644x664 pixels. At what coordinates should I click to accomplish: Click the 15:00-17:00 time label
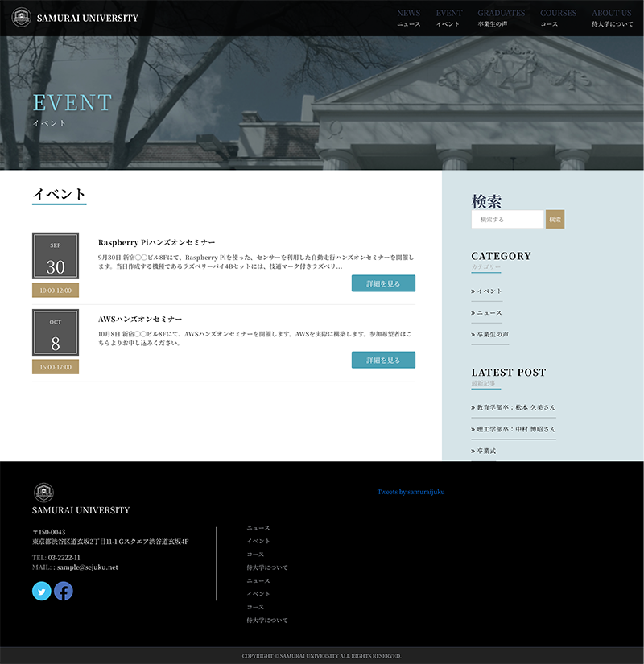pos(56,367)
